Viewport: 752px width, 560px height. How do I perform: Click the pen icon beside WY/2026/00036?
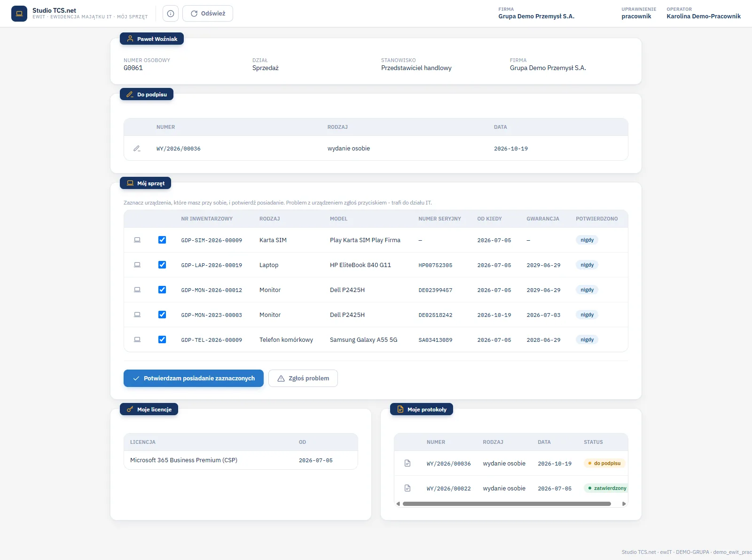point(137,148)
